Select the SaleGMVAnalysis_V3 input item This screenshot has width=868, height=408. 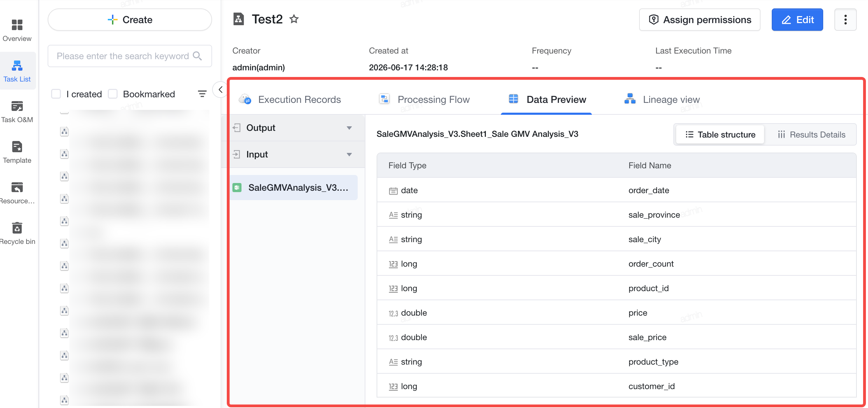(294, 188)
